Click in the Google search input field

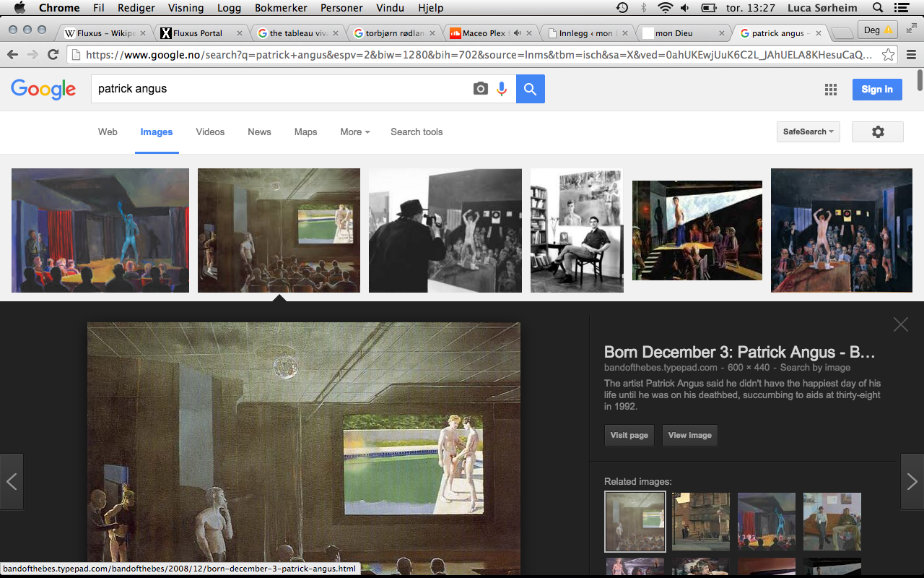282,89
